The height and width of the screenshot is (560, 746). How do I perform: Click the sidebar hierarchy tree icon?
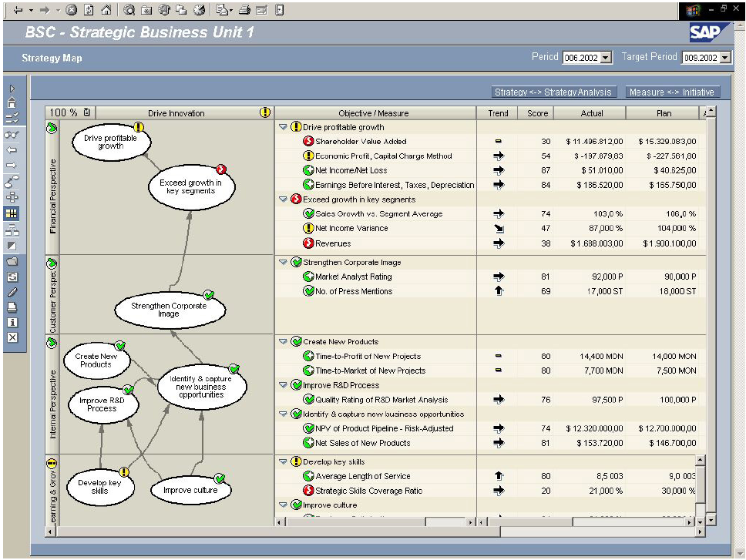point(12,230)
